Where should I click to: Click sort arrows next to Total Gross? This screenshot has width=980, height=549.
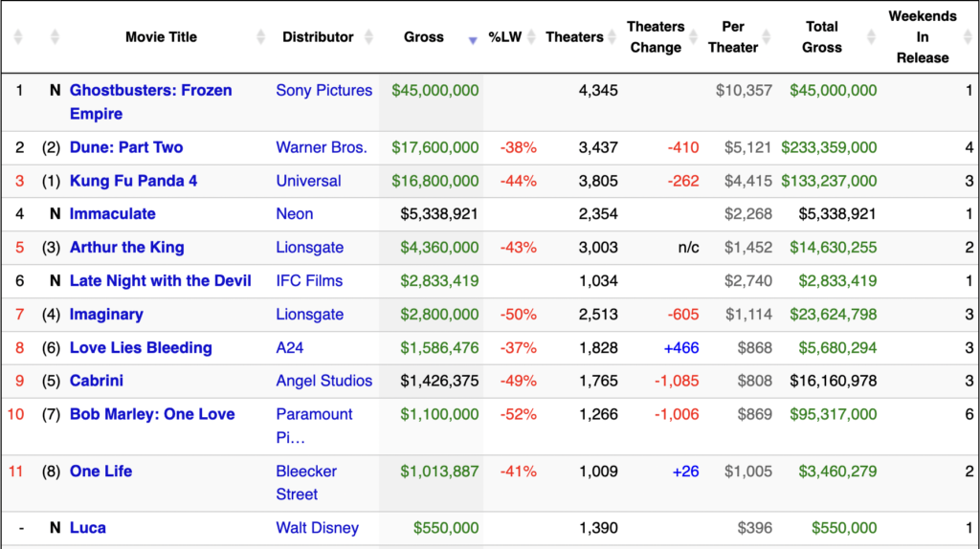pos(871,37)
